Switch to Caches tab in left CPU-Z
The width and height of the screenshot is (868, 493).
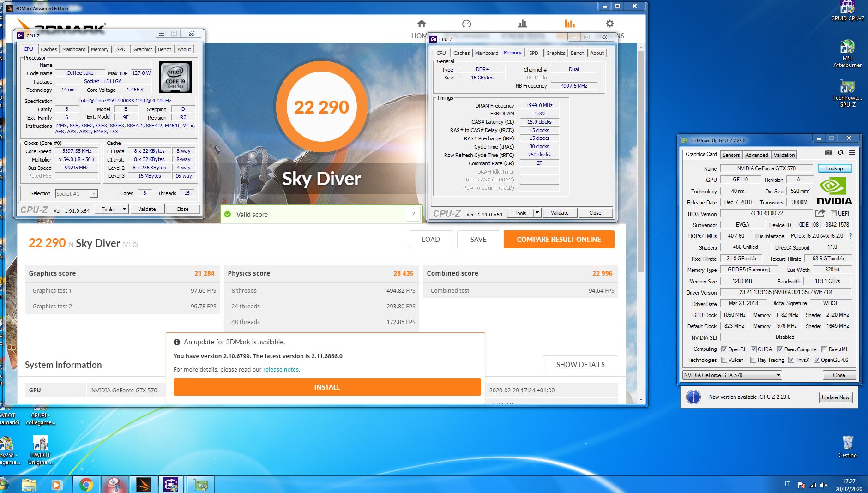[48, 49]
